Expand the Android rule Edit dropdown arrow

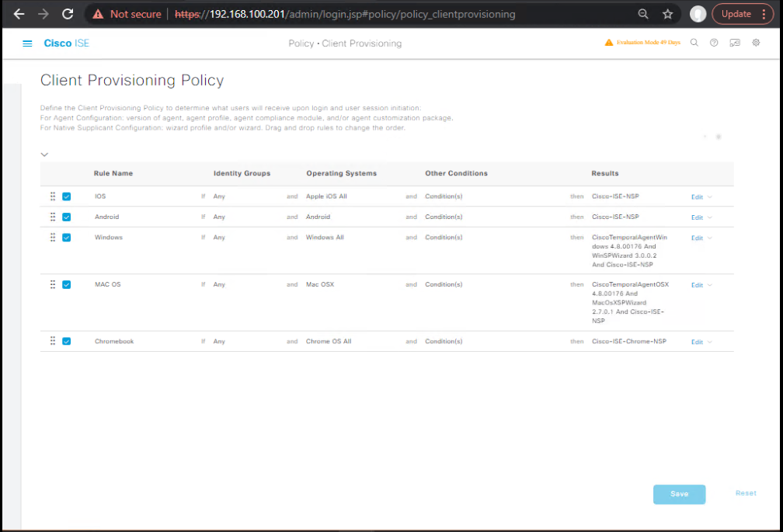click(710, 217)
